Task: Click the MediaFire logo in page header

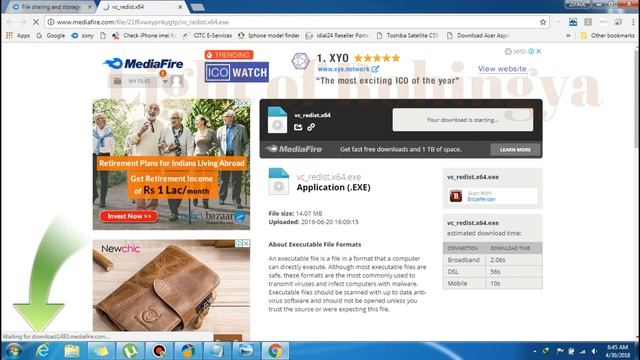Action: [x=143, y=64]
